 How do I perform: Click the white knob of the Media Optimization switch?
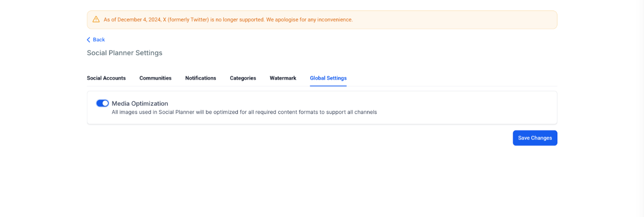[105, 103]
